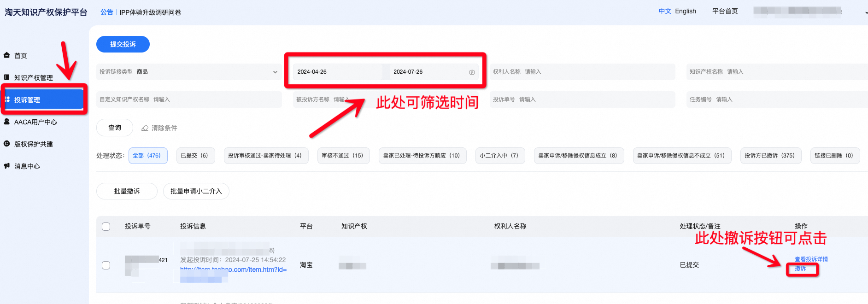Click the 知识产权名称 input field
The image size is (868, 304).
(777, 72)
